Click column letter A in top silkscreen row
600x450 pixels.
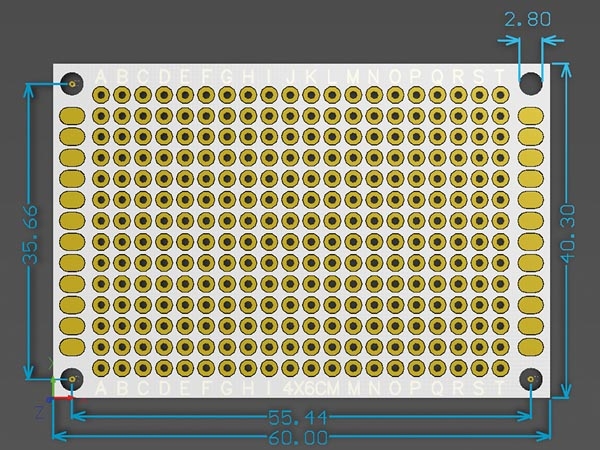click(101, 77)
